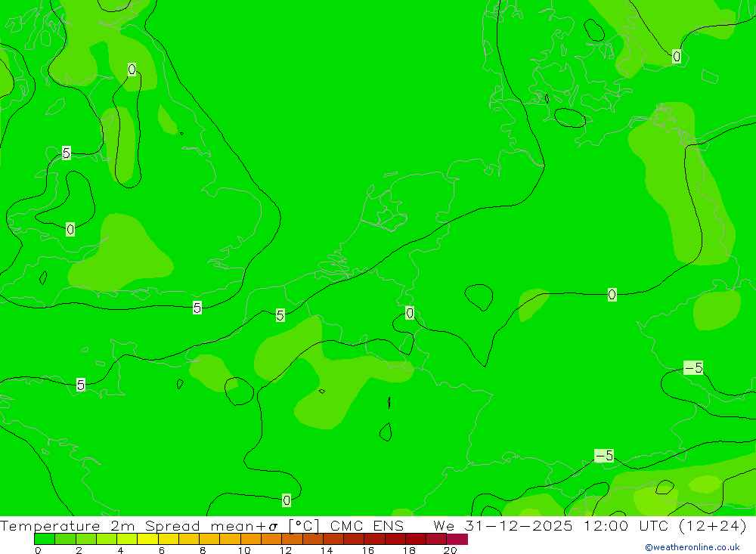Select the bright green legend swatch above 0
This screenshot has width=756, height=554.
(45, 539)
